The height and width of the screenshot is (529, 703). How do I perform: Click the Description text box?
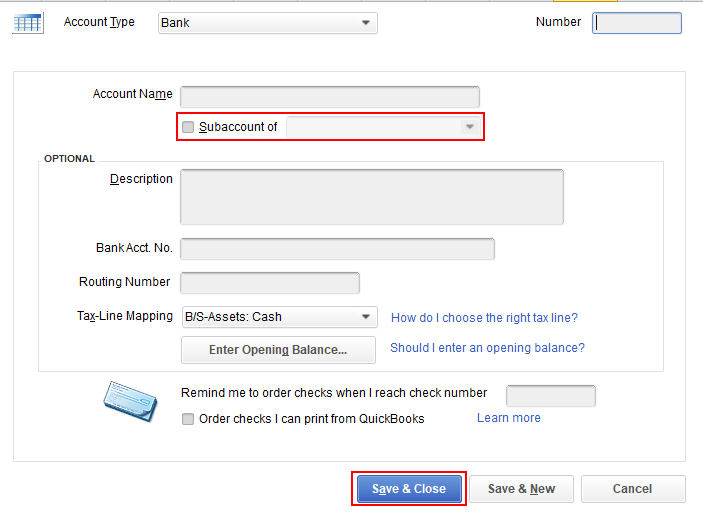(371, 196)
